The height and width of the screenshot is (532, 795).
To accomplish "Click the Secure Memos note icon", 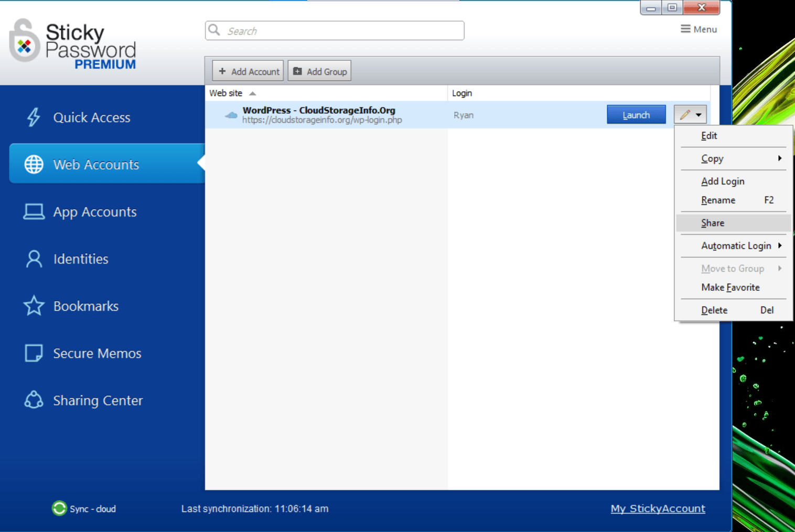I will tap(34, 353).
